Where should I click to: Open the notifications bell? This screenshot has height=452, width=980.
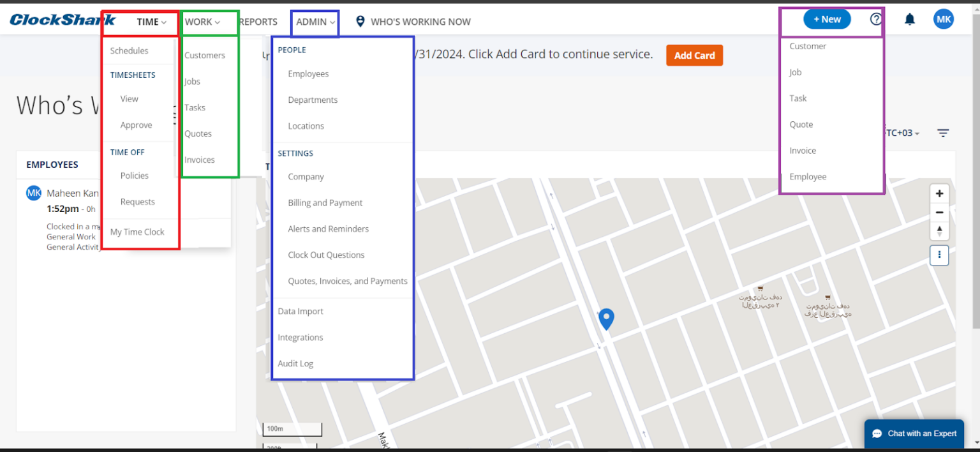click(x=910, y=19)
